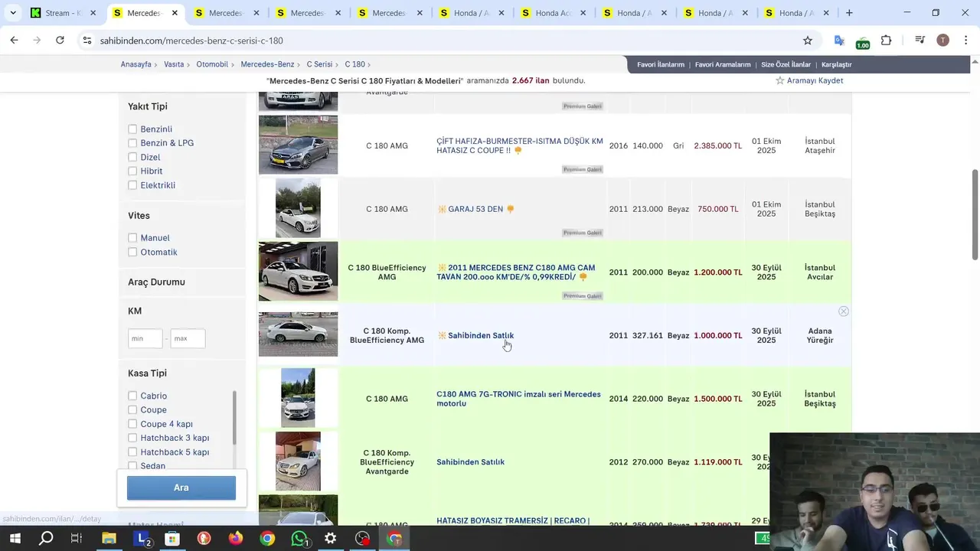Open Windows Settings gear on taskbar
Image resolution: width=980 pixels, height=551 pixels.
click(x=331, y=539)
